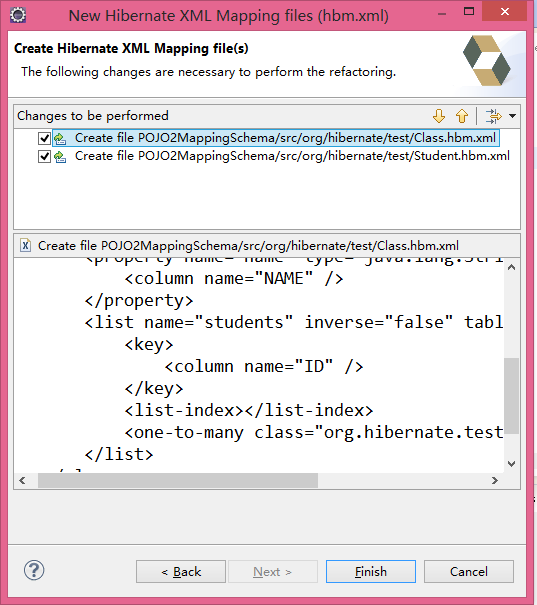Minimize the Hibernate mapping dialog window

442,14
